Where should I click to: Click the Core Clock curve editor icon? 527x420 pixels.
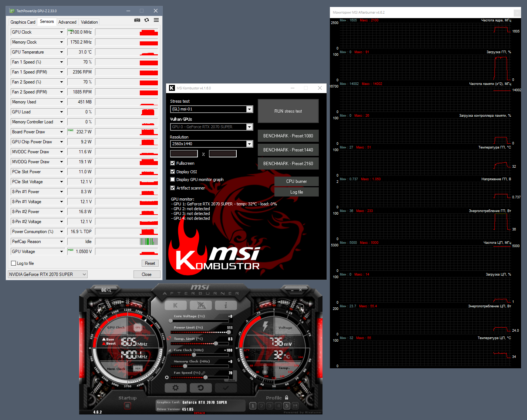[170, 350]
